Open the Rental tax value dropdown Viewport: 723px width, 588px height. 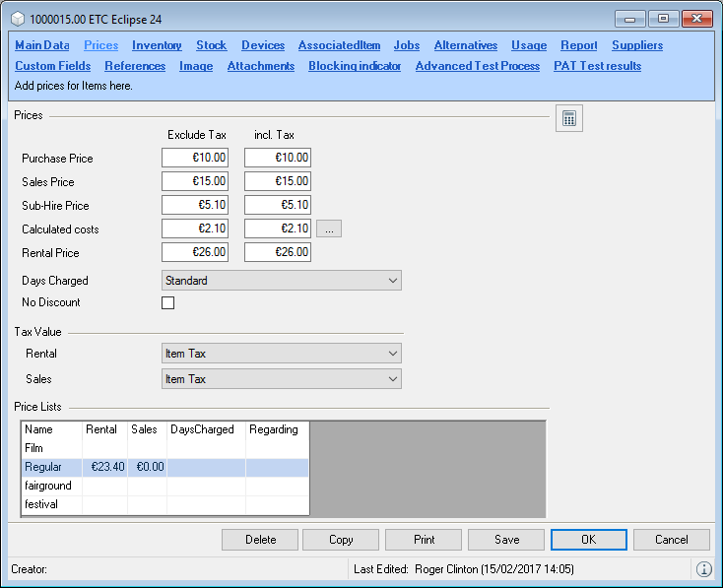tap(281, 354)
